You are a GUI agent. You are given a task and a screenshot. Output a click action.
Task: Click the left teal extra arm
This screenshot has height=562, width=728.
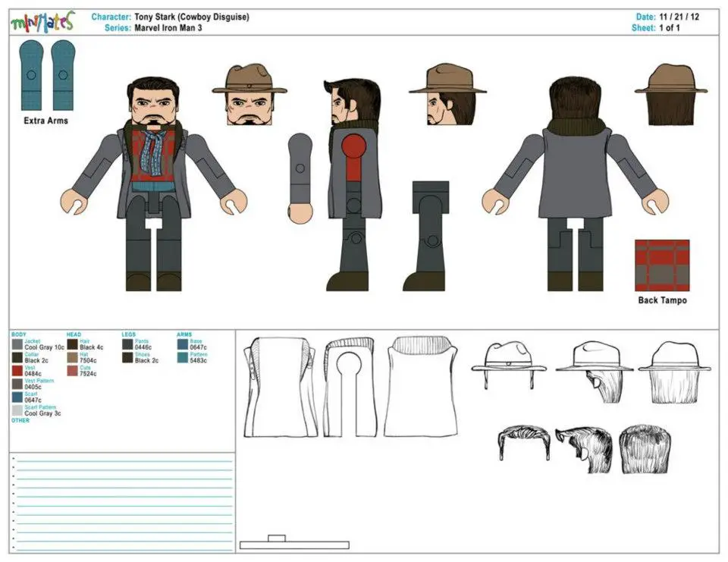30,75
